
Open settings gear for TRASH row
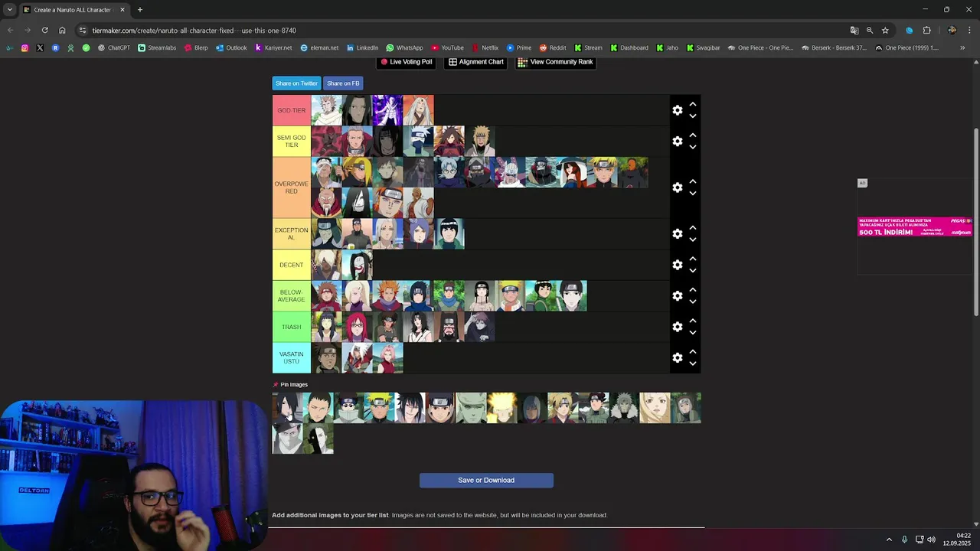[x=678, y=327]
